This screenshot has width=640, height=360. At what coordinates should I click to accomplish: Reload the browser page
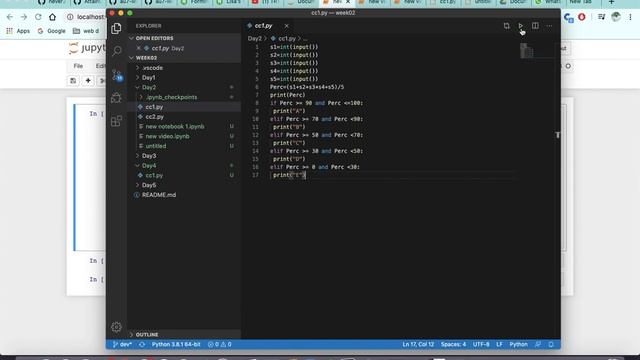point(38,17)
